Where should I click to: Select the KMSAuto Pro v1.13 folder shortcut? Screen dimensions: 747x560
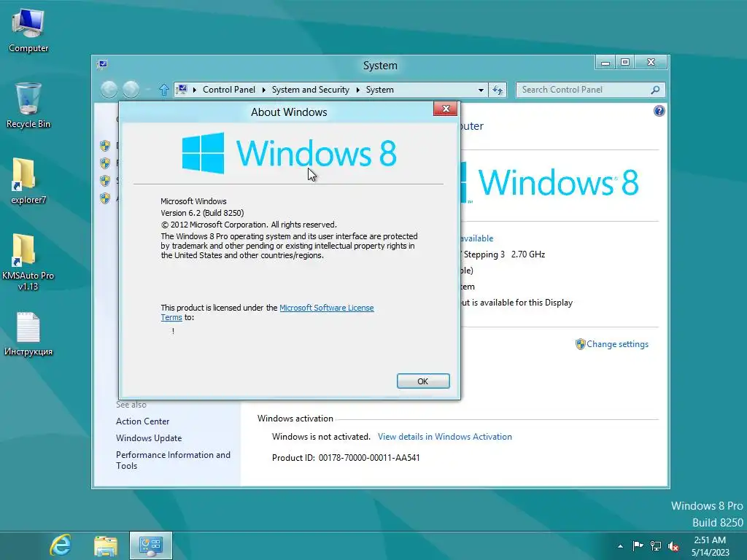pyautogui.click(x=28, y=262)
